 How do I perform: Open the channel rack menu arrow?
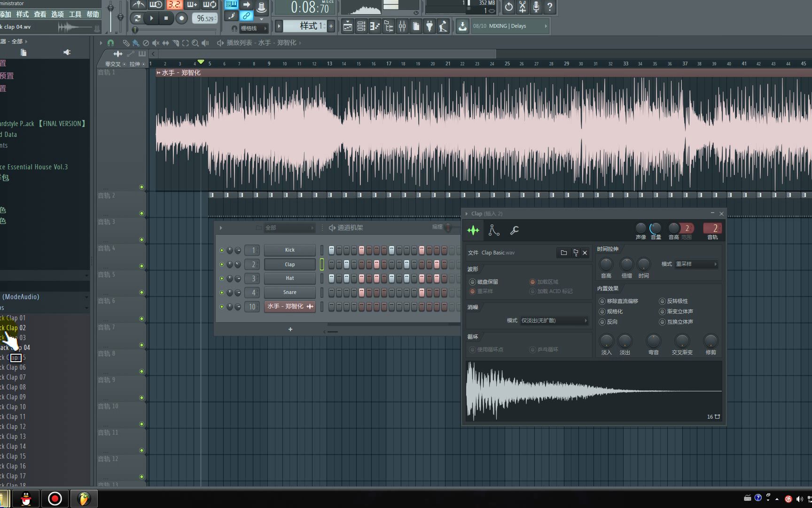point(221,228)
